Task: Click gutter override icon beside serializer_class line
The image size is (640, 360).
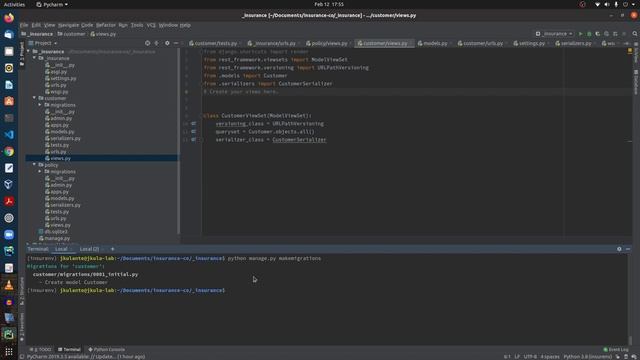Action: pos(193,140)
